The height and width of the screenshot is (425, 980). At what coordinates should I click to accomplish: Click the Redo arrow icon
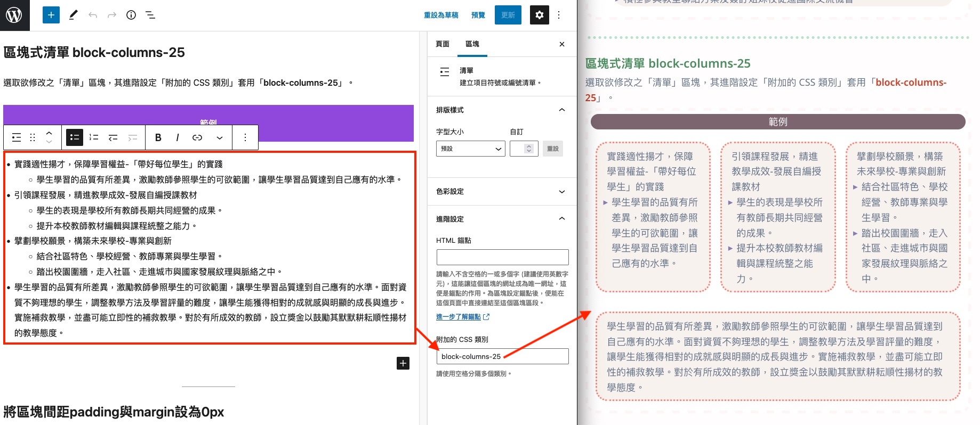[x=112, y=15]
